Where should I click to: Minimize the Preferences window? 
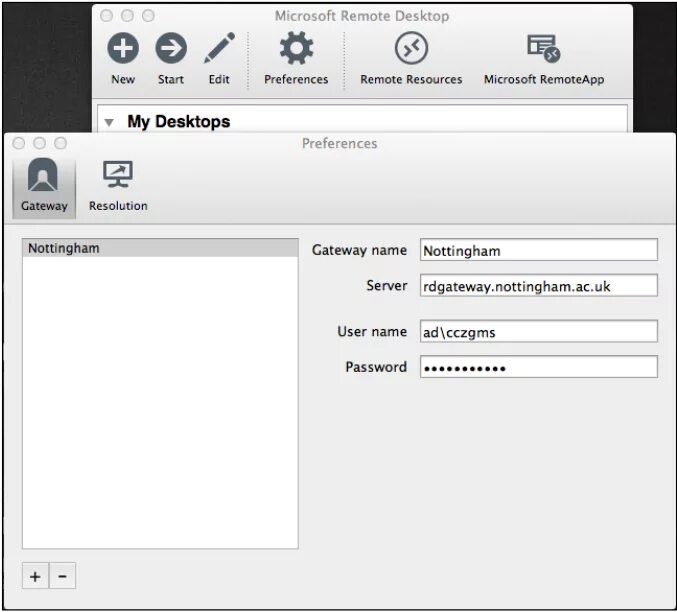click(39, 143)
